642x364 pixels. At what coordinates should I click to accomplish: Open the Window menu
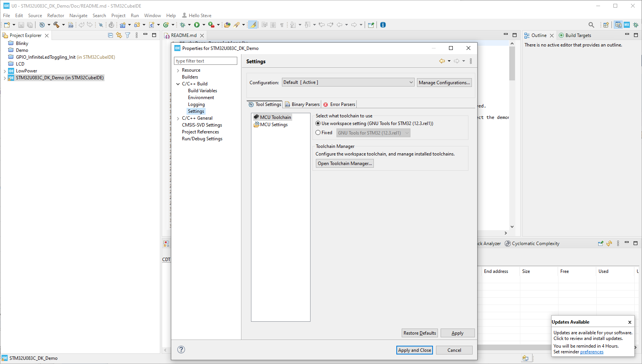[152, 15]
